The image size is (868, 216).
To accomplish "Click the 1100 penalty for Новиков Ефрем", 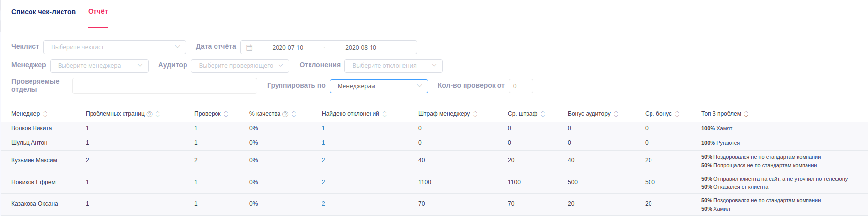I will coord(425,182).
